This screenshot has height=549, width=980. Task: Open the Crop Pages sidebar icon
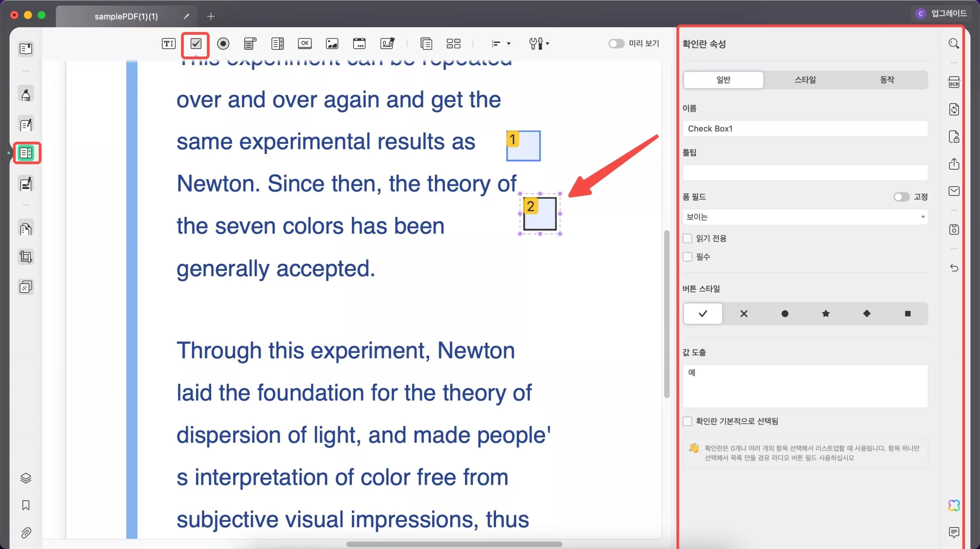26,257
